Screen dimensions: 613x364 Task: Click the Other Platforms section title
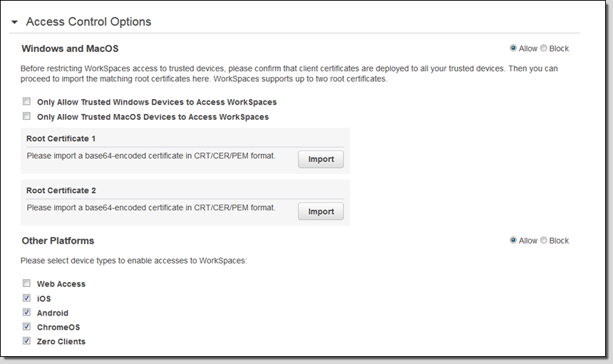pos(58,241)
